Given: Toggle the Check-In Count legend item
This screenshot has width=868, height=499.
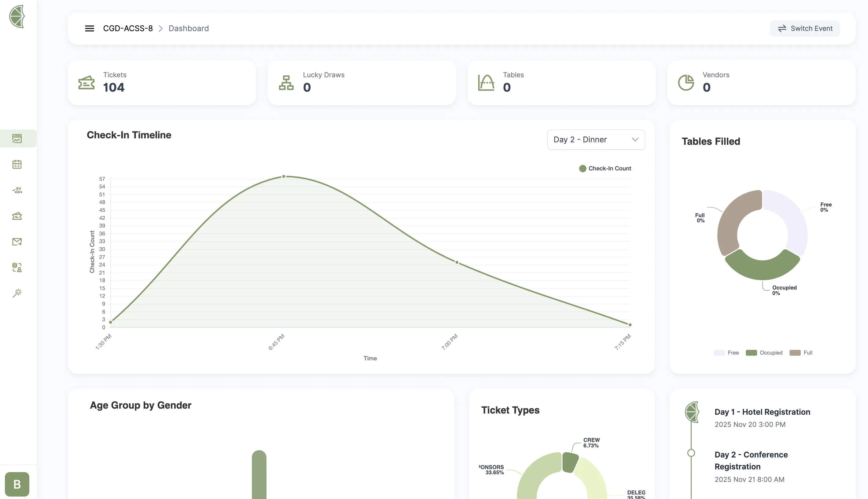Looking at the screenshot, I should pyautogui.click(x=605, y=168).
